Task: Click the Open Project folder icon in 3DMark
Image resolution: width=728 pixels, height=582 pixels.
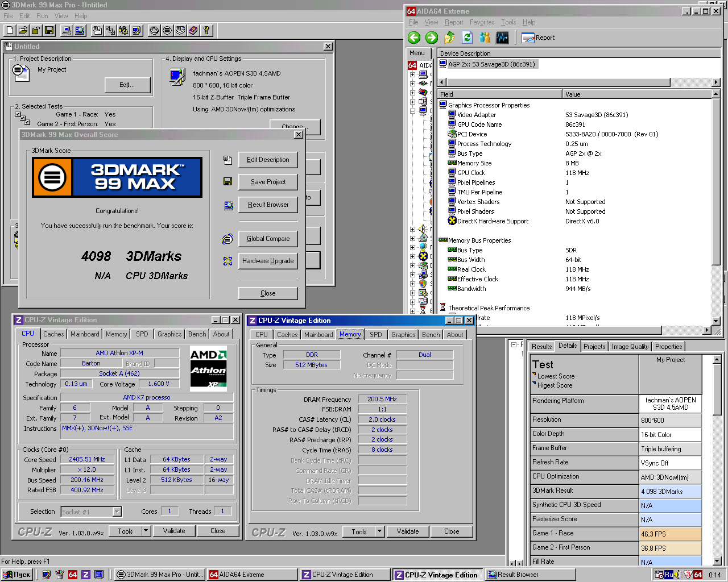Action: tap(23, 30)
